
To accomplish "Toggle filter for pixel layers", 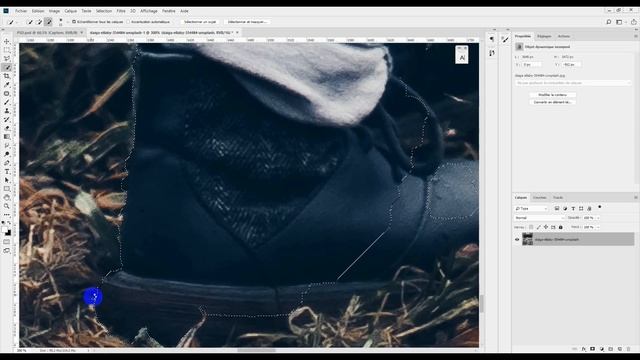I will tap(557, 209).
